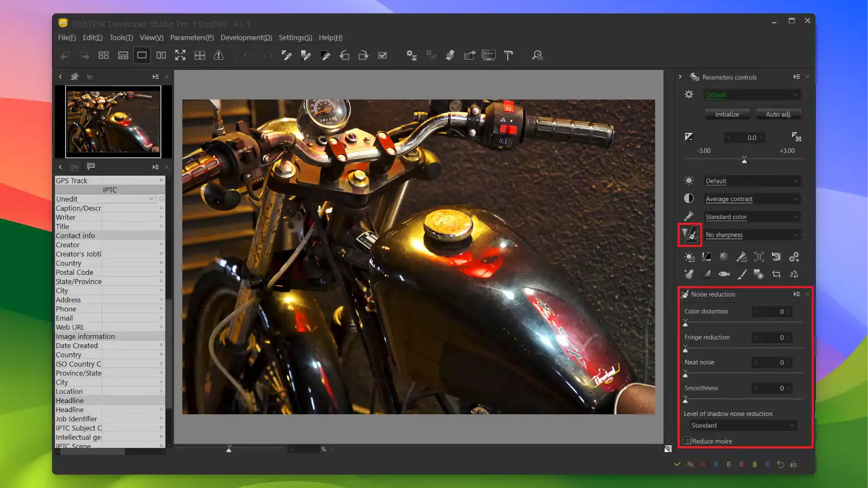Toggle the single preview view mode
This screenshot has width=868, height=488.
(x=142, y=55)
